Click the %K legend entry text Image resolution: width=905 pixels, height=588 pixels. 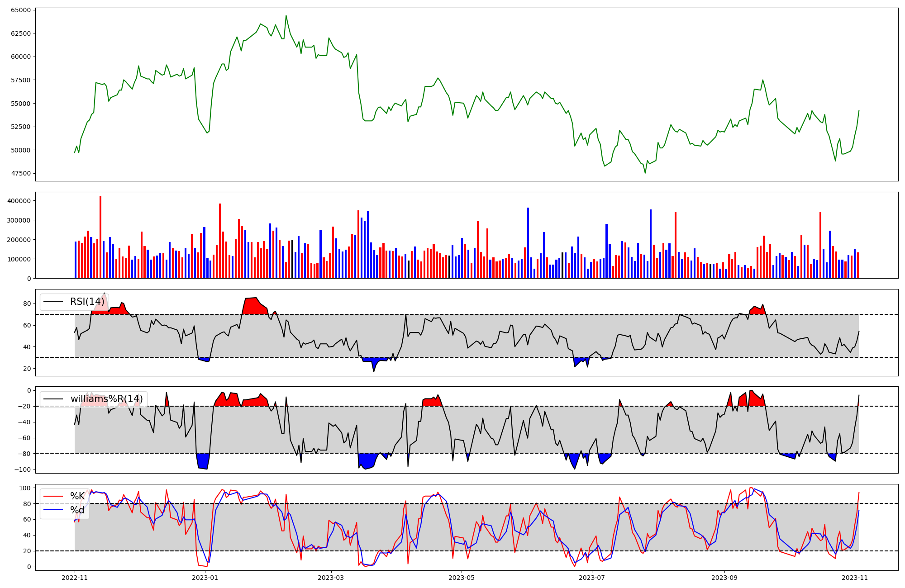pyautogui.click(x=77, y=496)
